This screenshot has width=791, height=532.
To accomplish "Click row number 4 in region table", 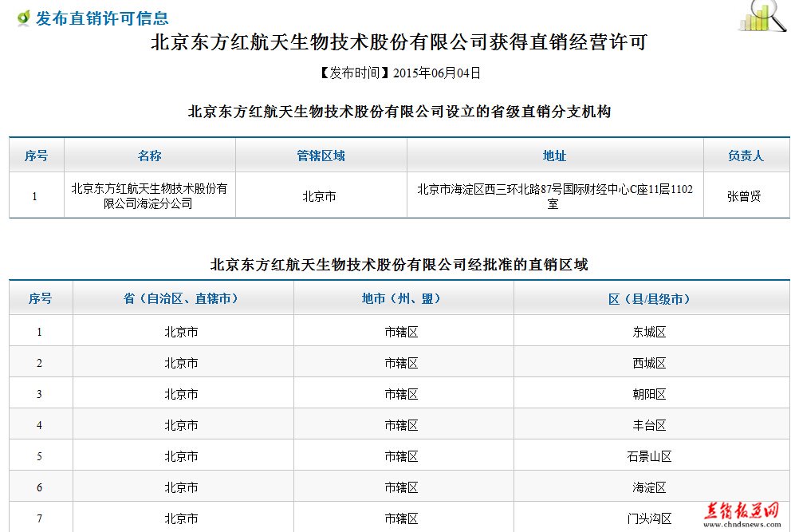I will 39,425.
